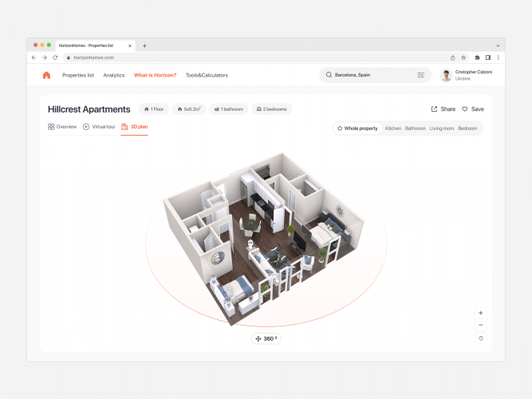Viewport: 532px width, 399px height.
Task: Toggle the browser side panel icon
Action: [x=488, y=57]
